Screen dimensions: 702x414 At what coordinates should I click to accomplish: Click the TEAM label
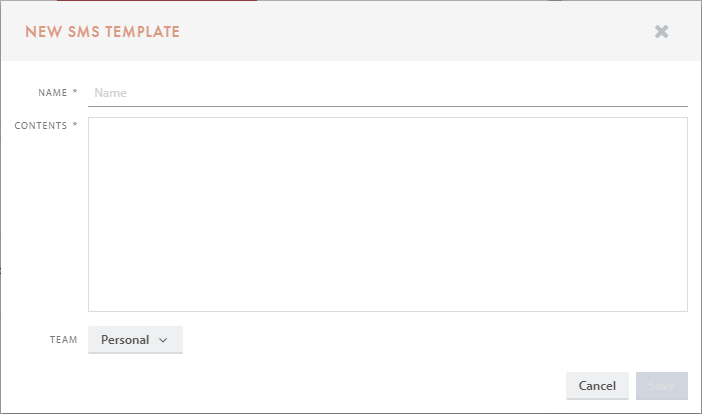[x=63, y=341]
